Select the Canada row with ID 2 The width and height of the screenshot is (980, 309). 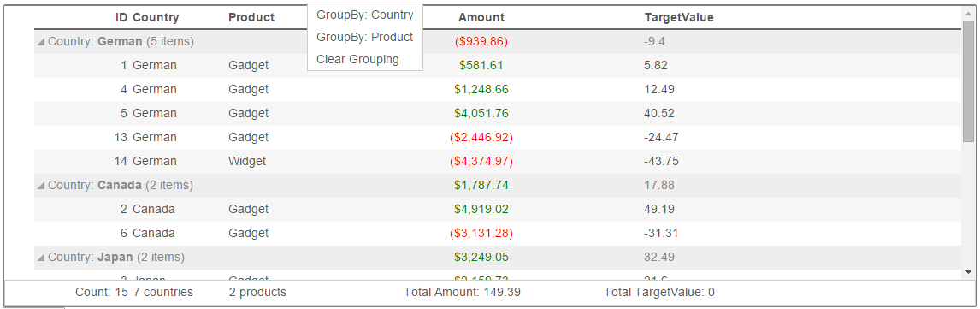coord(498,210)
